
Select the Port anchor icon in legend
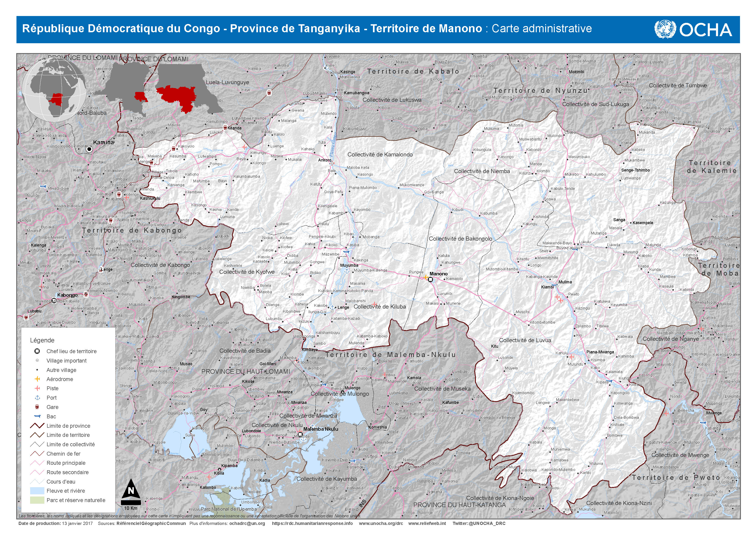click(37, 398)
